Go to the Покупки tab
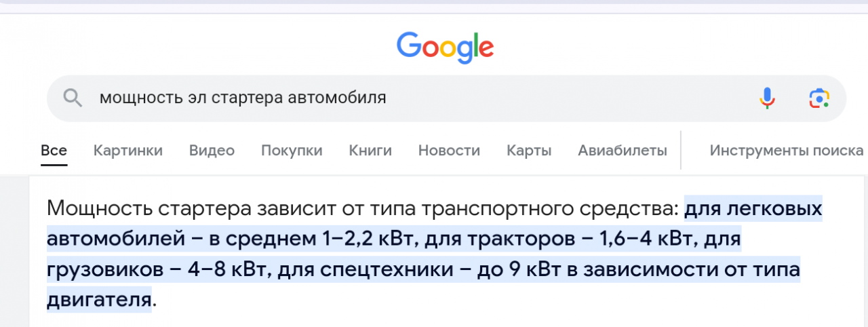Viewport: 868px width, 327px height. pyautogui.click(x=292, y=151)
